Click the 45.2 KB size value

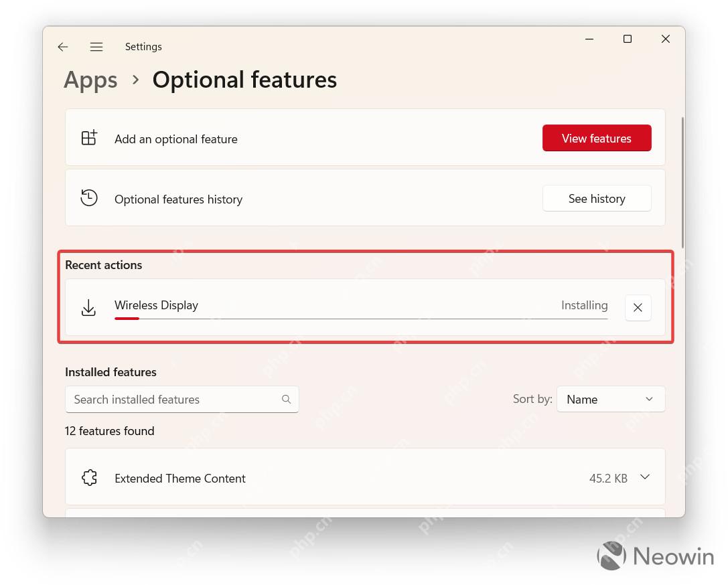click(x=608, y=479)
